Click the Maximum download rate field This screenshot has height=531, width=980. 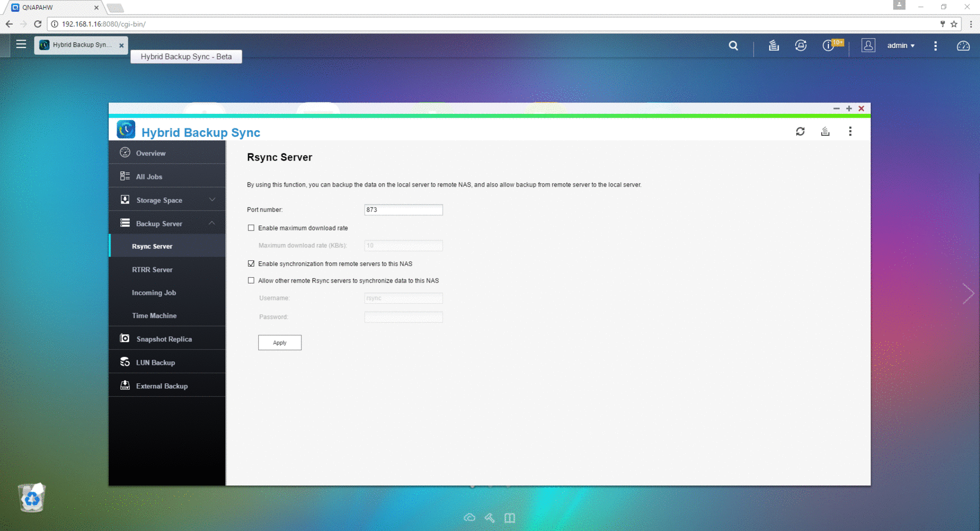(x=403, y=245)
